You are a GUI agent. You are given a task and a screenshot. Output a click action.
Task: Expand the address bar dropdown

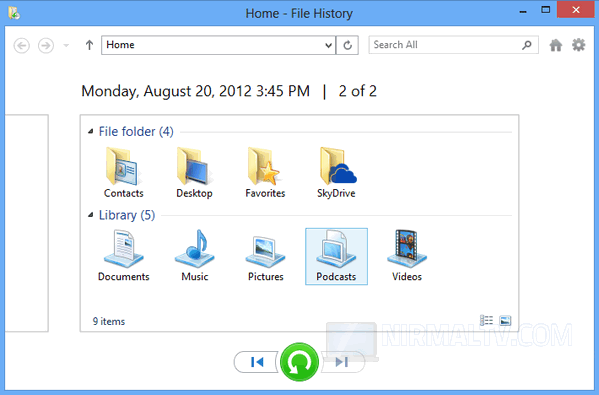pyautogui.click(x=328, y=45)
